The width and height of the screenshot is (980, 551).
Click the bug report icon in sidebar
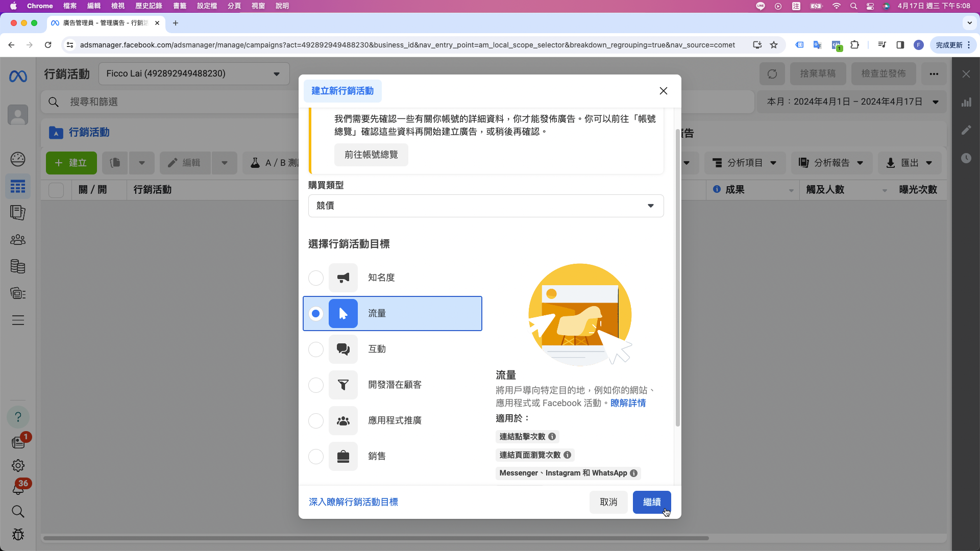[18, 534]
